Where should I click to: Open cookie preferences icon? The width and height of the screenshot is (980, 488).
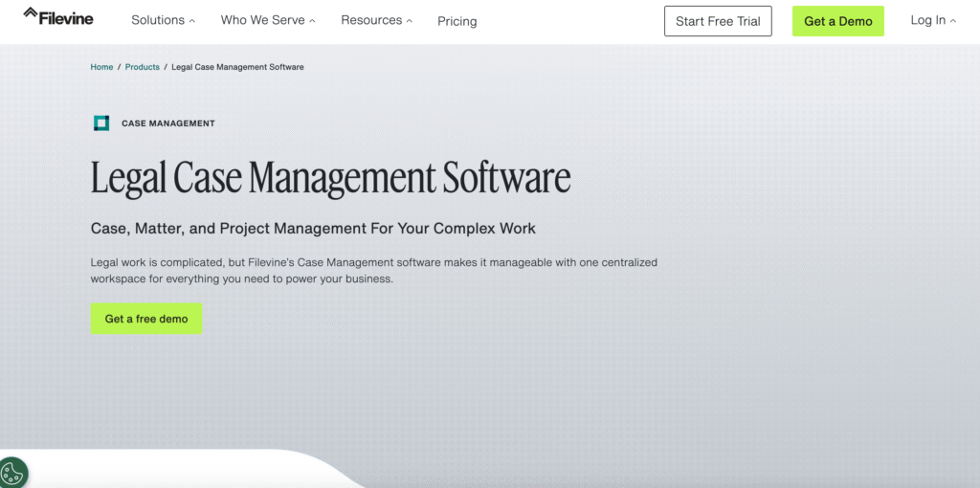[x=12, y=473]
